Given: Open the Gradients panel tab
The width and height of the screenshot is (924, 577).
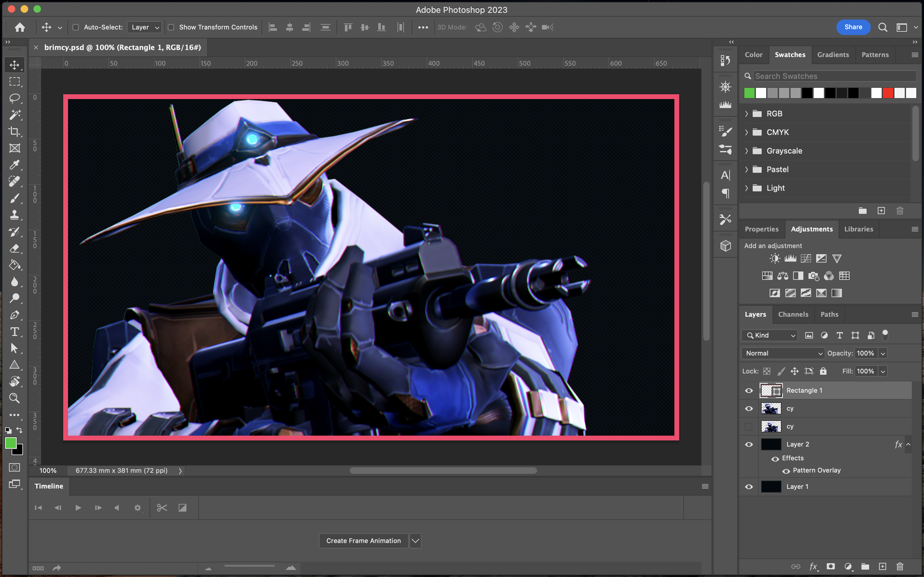Looking at the screenshot, I should click(833, 54).
